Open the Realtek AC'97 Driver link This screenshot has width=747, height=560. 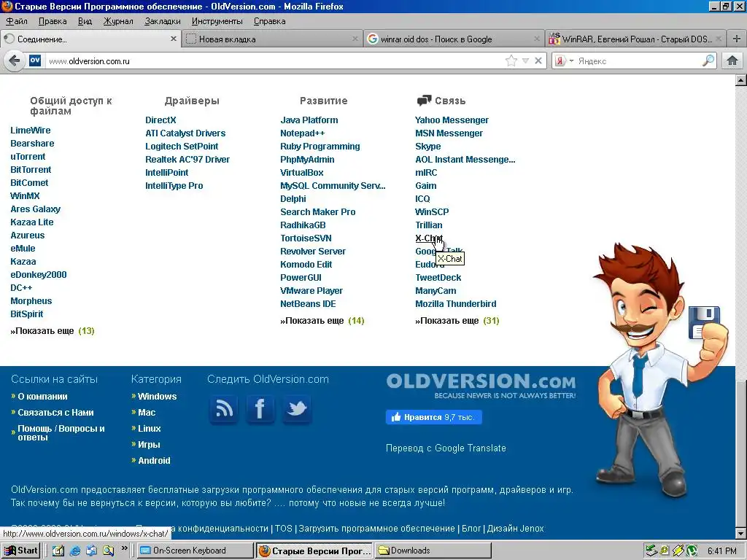pos(187,160)
